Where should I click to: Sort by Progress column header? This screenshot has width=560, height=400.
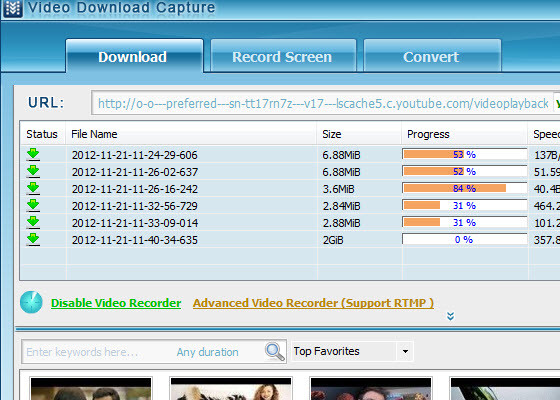click(465, 134)
